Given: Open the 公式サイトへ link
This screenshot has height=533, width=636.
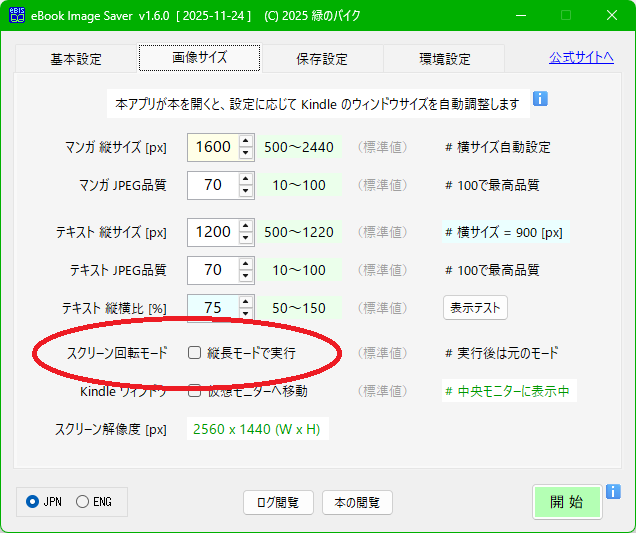Looking at the screenshot, I should tap(581, 57).
